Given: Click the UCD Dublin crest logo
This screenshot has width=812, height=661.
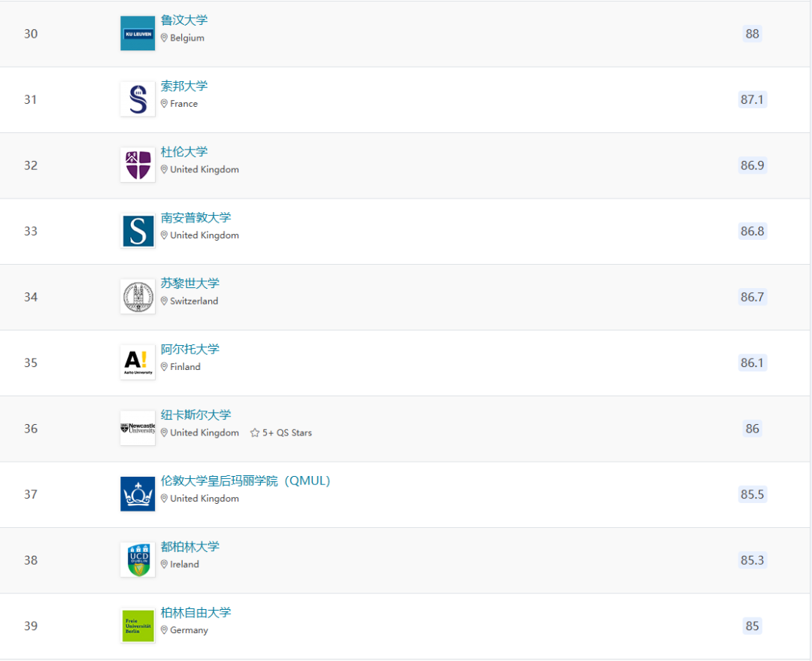Looking at the screenshot, I should pyautogui.click(x=137, y=559).
